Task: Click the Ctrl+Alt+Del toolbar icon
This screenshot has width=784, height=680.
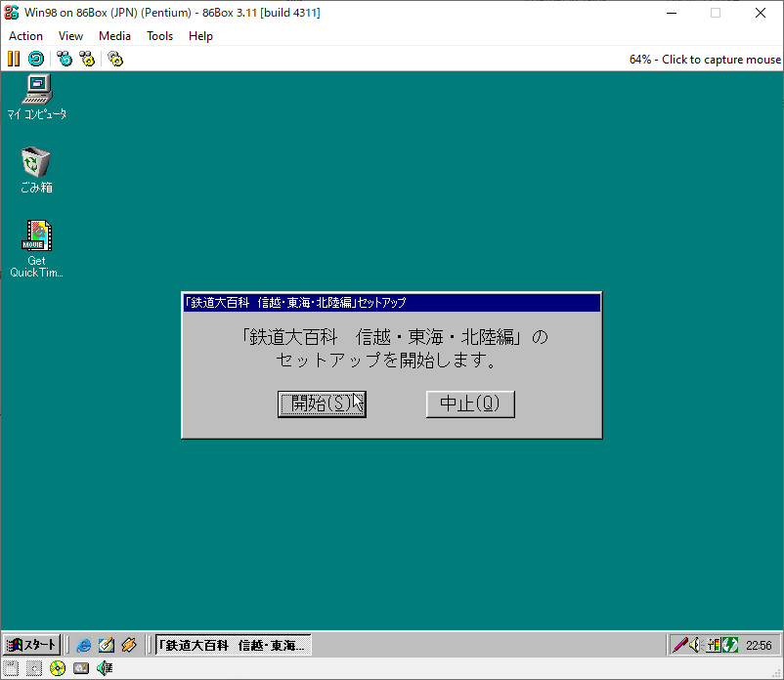Action: click(64, 59)
